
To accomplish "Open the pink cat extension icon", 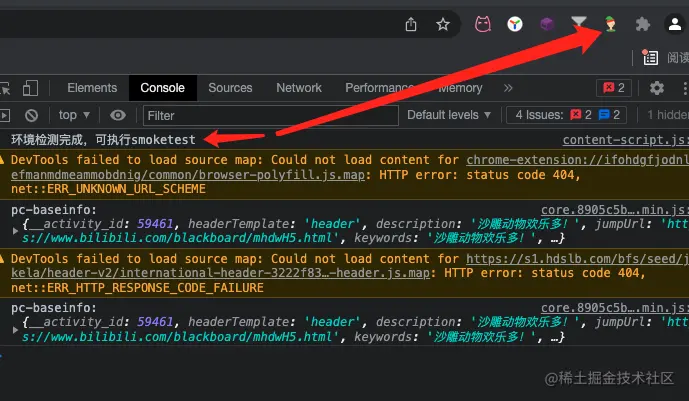I will [x=482, y=24].
